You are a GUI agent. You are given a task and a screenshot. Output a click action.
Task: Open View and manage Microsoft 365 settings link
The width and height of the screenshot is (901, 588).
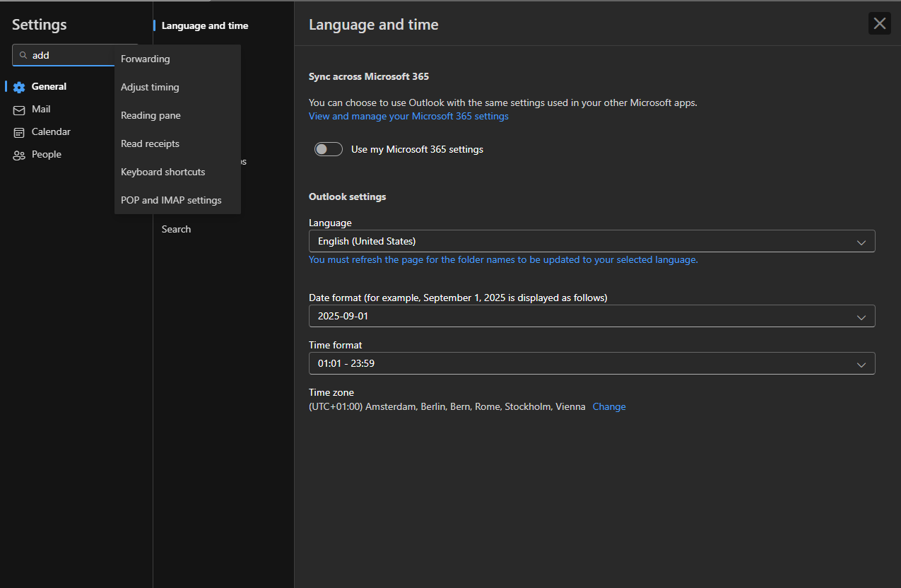tap(408, 116)
